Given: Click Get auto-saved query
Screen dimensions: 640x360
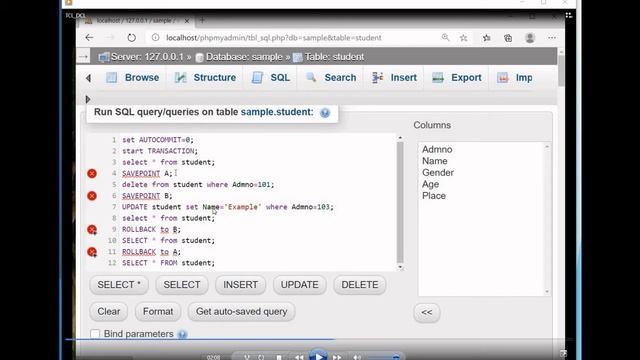Looking at the screenshot, I should 242,311.
